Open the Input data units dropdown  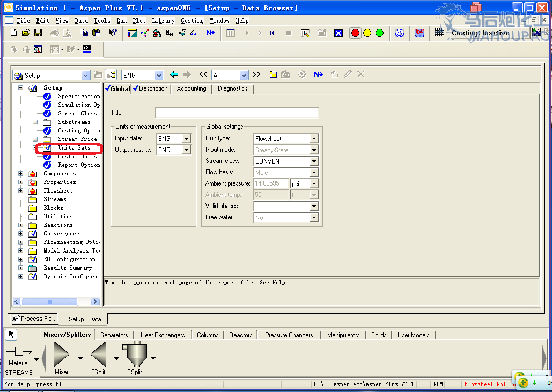click(x=187, y=139)
